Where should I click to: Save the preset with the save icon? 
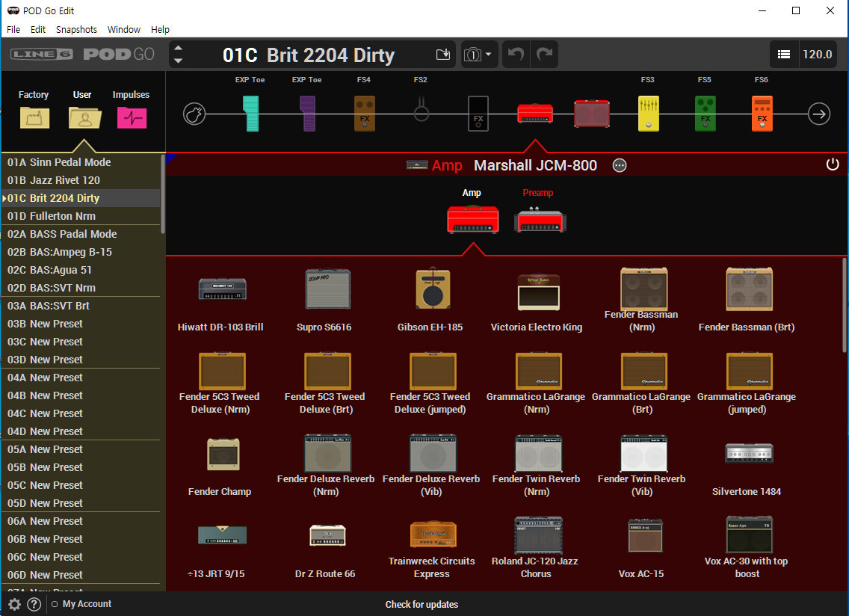[443, 54]
